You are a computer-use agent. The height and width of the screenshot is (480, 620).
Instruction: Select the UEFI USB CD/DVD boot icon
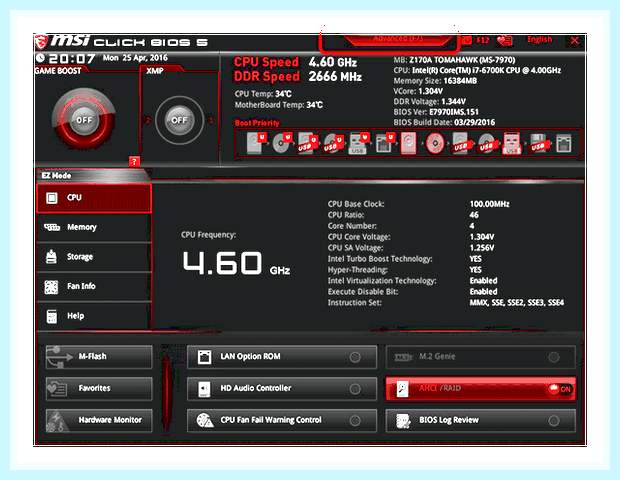[x=333, y=143]
